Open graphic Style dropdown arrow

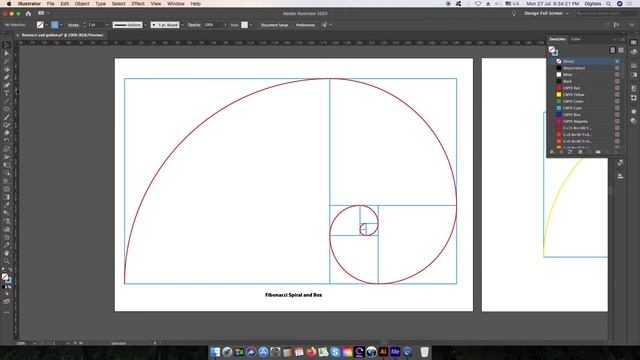coord(251,25)
